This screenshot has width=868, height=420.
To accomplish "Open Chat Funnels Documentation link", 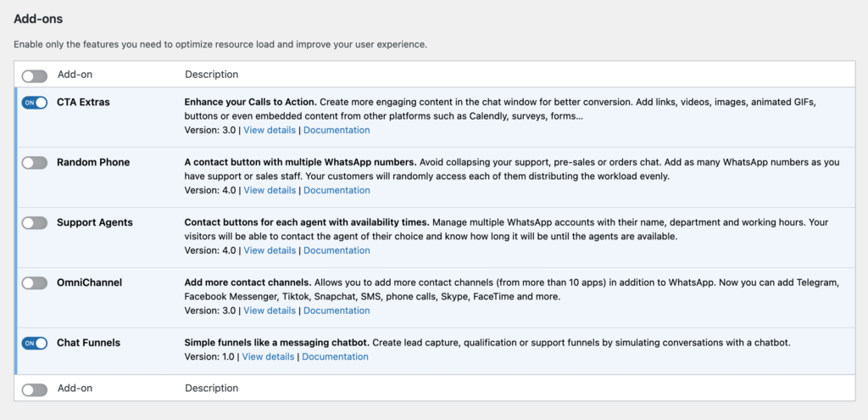I will click(335, 357).
